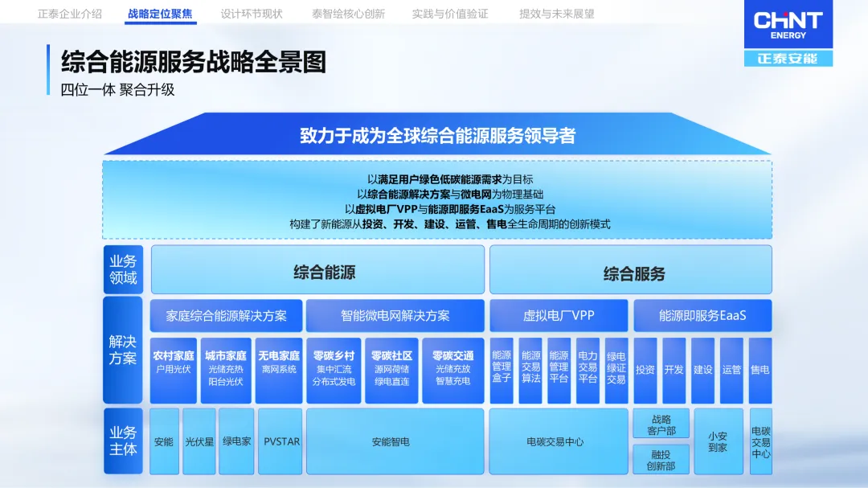Image resolution: width=868 pixels, height=488 pixels.
Task: Select the 综合能源 block
Action: click(x=317, y=270)
